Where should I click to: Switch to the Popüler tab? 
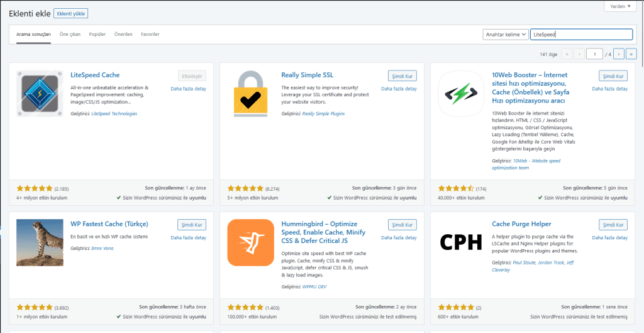(x=97, y=34)
